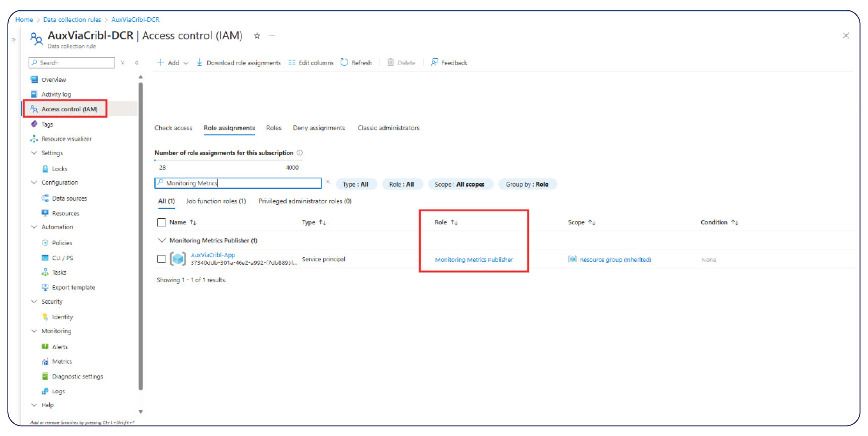Click the CLI / PS icon
868x436 pixels.
[45, 258]
